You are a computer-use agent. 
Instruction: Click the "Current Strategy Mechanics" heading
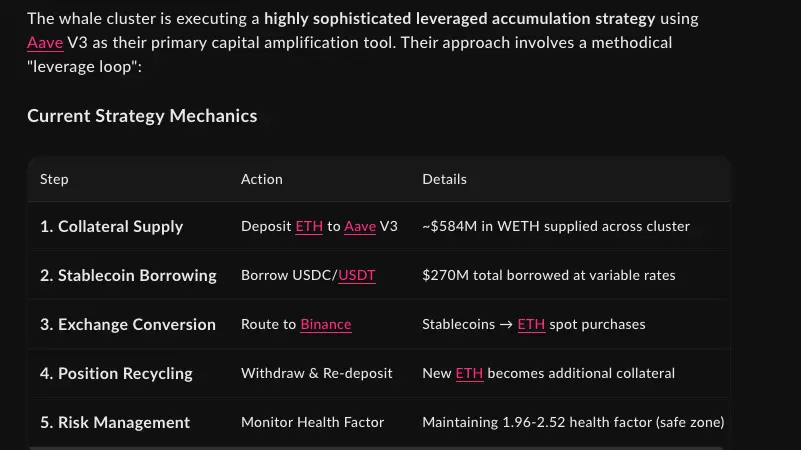point(142,116)
